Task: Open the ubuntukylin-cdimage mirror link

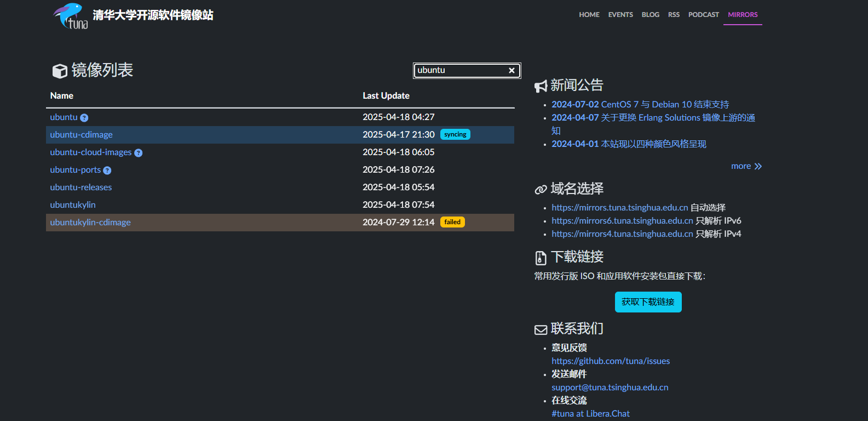Action: 90,223
